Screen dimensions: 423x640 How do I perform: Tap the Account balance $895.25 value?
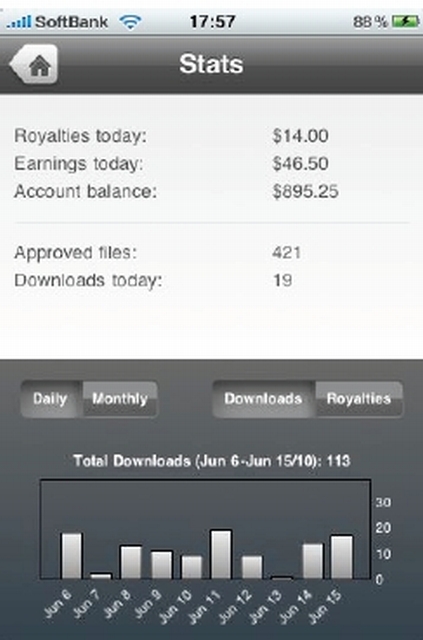(x=305, y=191)
